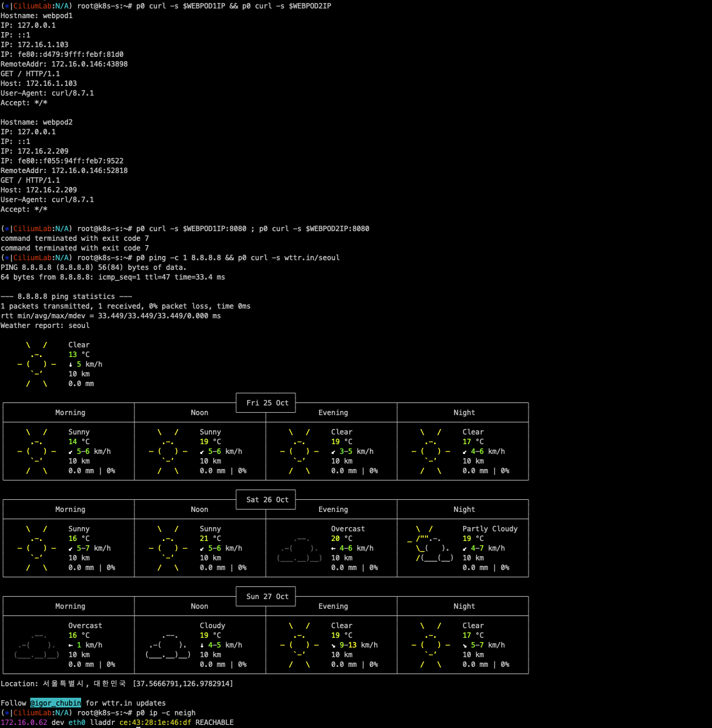The image size is (712, 728).
Task: Click the IPv6 address fe80::f055:94ff:feb7:9522
Action: [70, 161]
